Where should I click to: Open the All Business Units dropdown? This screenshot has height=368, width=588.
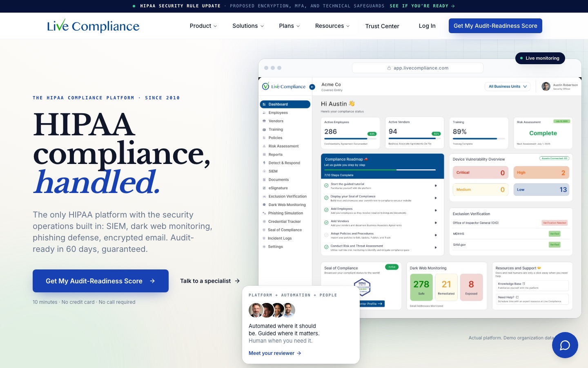click(x=508, y=86)
